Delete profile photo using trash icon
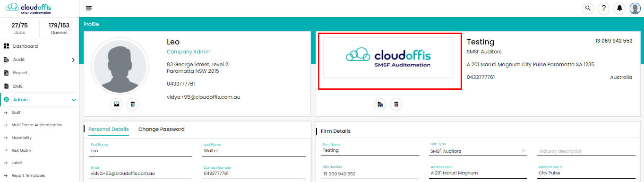This screenshot has height=182, width=644. [133, 104]
